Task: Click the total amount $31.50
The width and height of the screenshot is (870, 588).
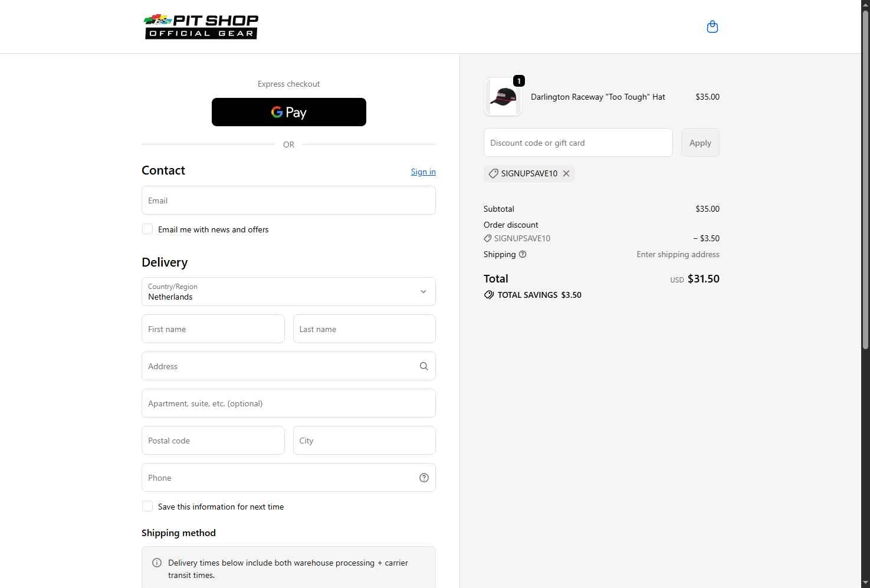Action: tap(704, 279)
